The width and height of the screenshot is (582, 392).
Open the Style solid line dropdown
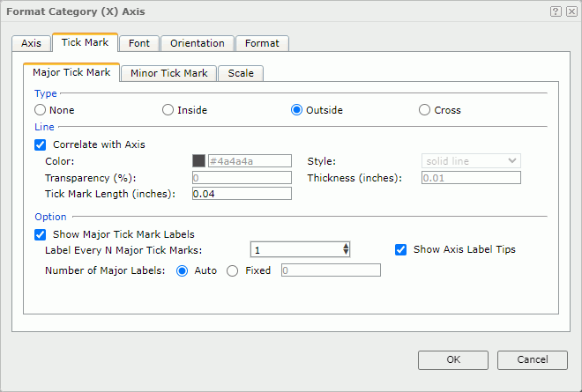471,161
